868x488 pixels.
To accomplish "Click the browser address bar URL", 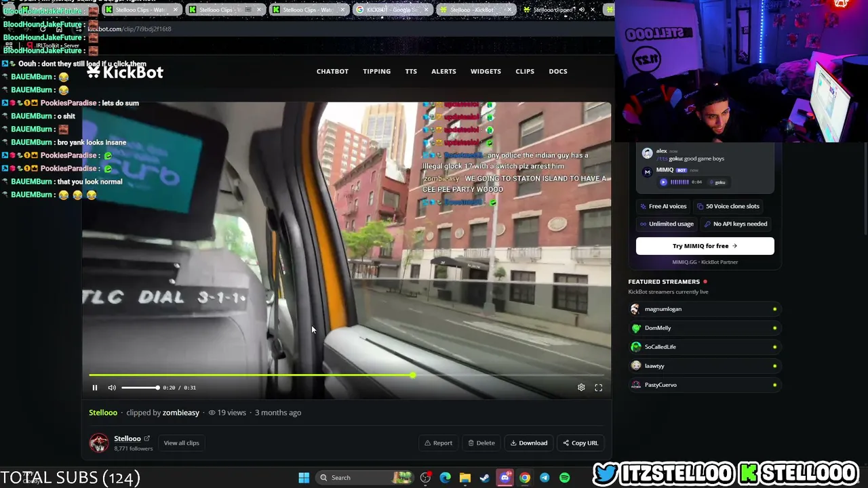I will 130,29.
